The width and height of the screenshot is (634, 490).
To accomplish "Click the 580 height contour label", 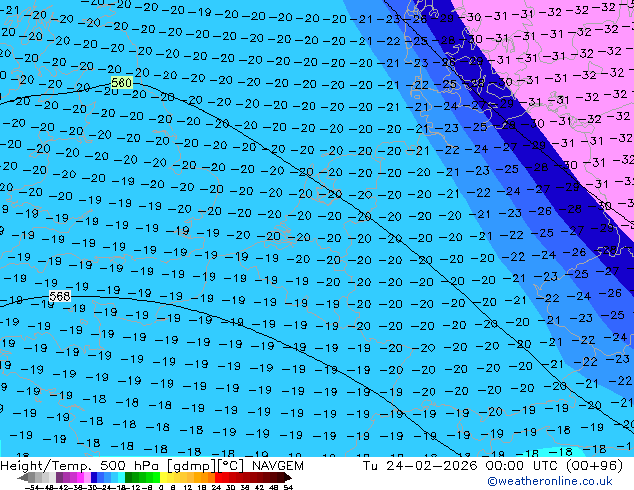I will pos(121,83).
